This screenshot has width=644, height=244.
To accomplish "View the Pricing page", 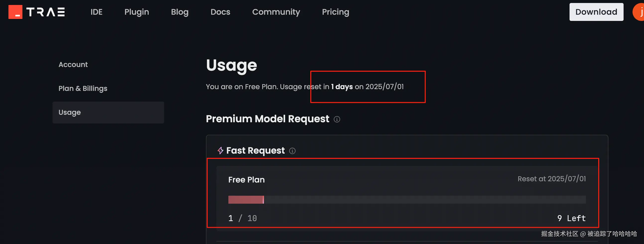I will (335, 12).
